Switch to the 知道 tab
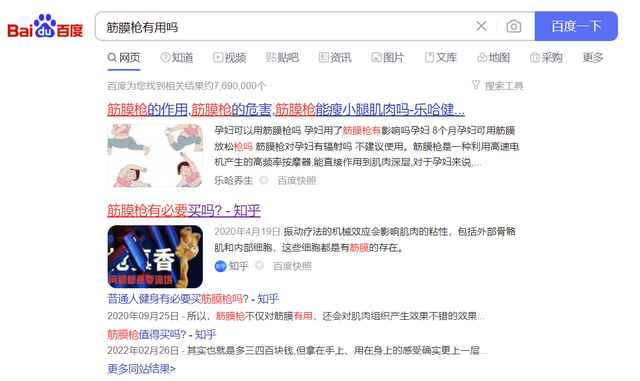Image resolution: width=640 pixels, height=381 pixels. 177,58
